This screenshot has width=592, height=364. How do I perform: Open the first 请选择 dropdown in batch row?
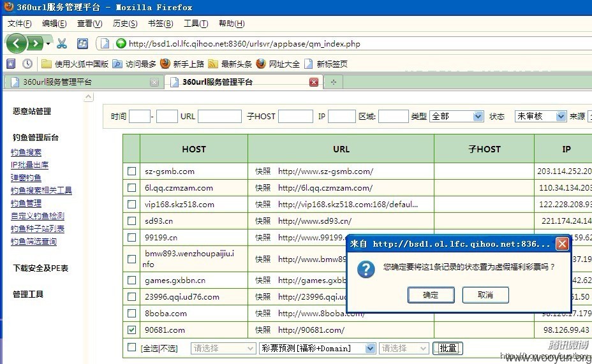click(x=223, y=348)
